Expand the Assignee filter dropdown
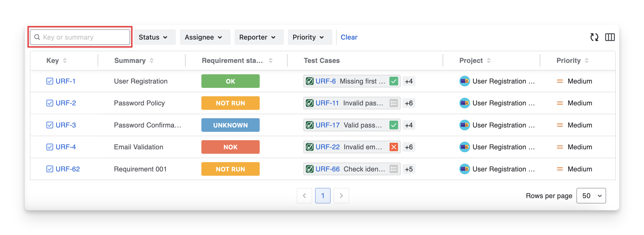Image resolution: width=644 pixels, height=235 pixels. pos(203,37)
